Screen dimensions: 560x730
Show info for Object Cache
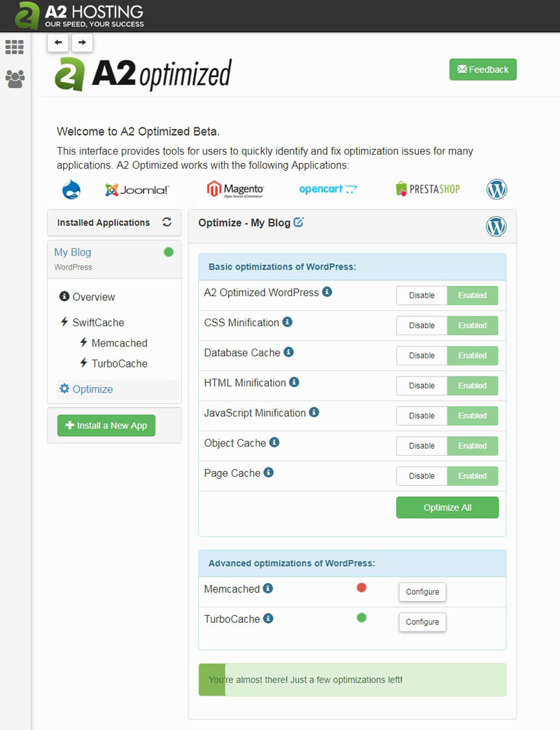click(x=274, y=442)
